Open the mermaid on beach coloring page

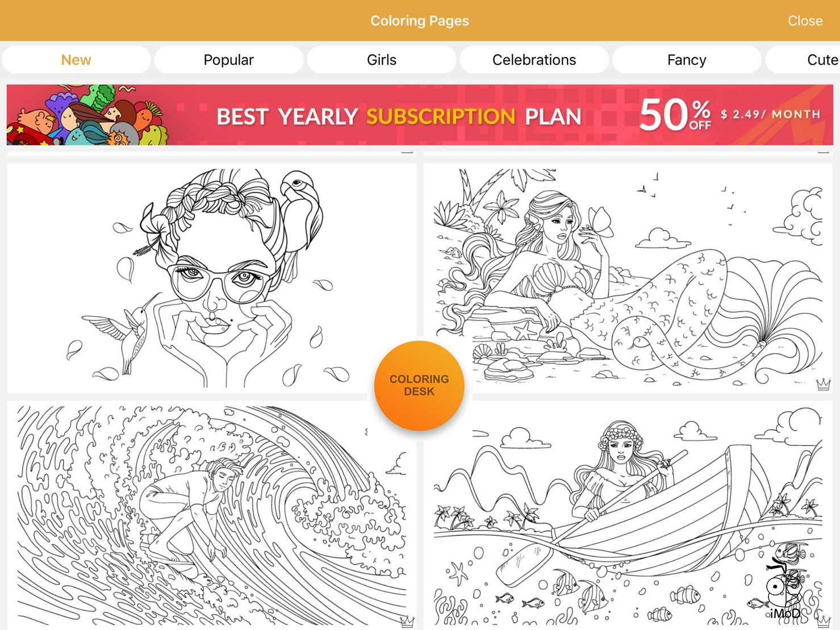(628, 278)
